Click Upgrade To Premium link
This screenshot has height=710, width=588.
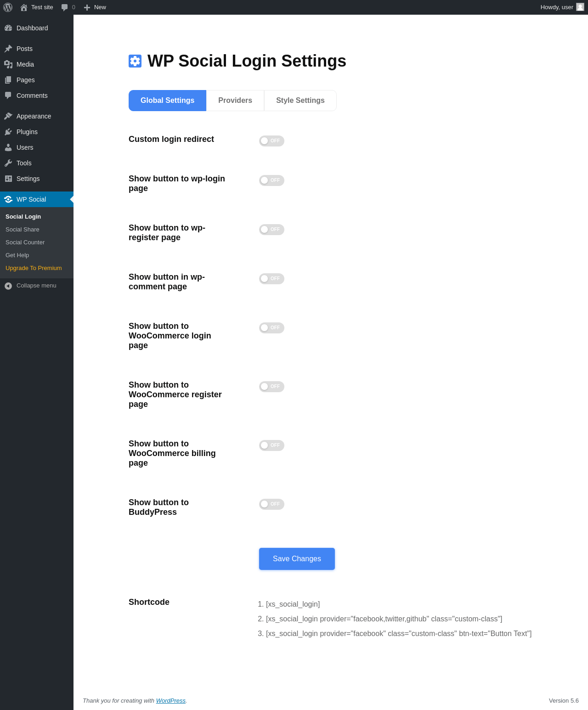pyautogui.click(x=34, y=268)
